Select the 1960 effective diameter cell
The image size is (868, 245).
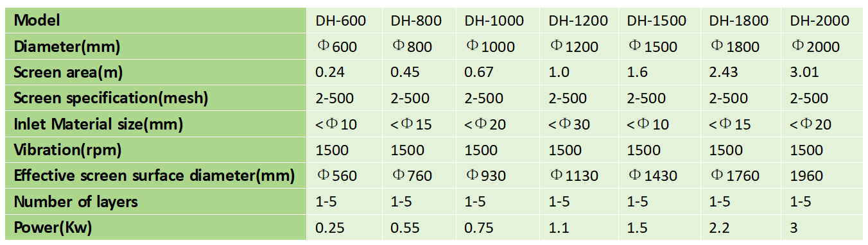click(806, 176)
